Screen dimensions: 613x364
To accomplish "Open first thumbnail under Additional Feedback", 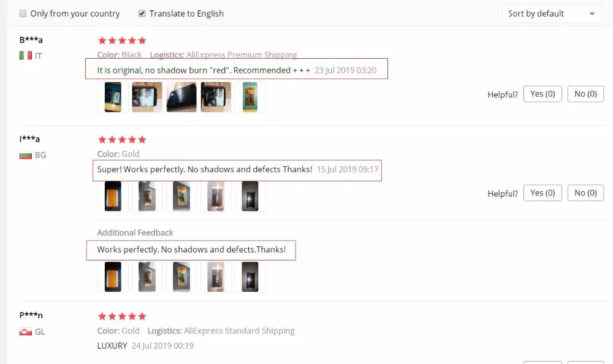I will tap(113, 277).
